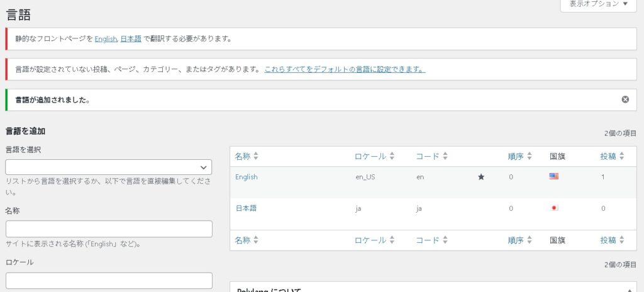This screenshot has width=644, height=292.
Task: Open the 表示オプション dropdown panel
Action: (x=598, y=4)
